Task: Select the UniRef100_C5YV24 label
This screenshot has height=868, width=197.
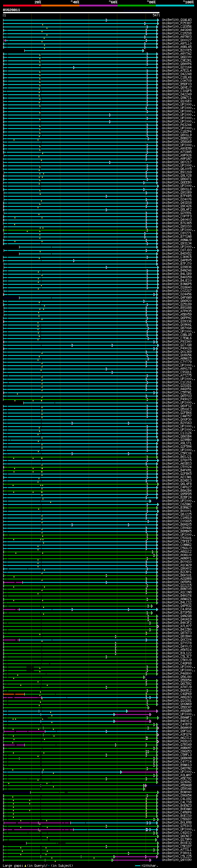Action: tap(177, 467)
